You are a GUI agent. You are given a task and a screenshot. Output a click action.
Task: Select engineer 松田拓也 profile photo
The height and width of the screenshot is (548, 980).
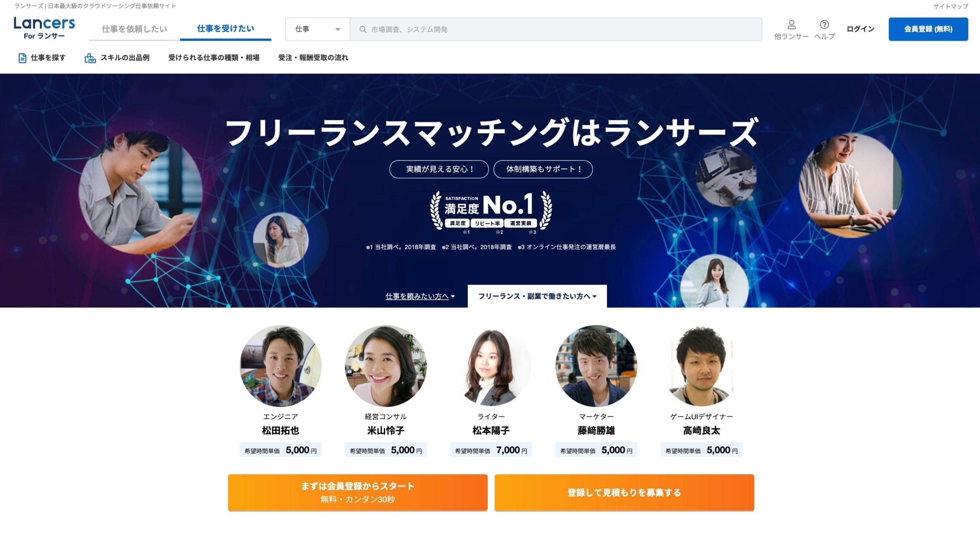click(281, 366)
